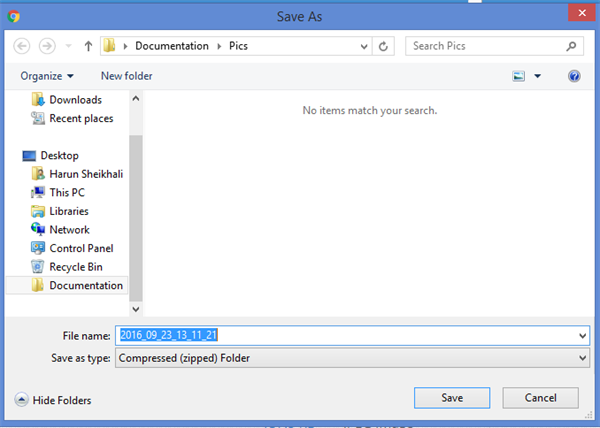
Task: Collapse navigation with Hide Folders
Action: pos(53,400)
